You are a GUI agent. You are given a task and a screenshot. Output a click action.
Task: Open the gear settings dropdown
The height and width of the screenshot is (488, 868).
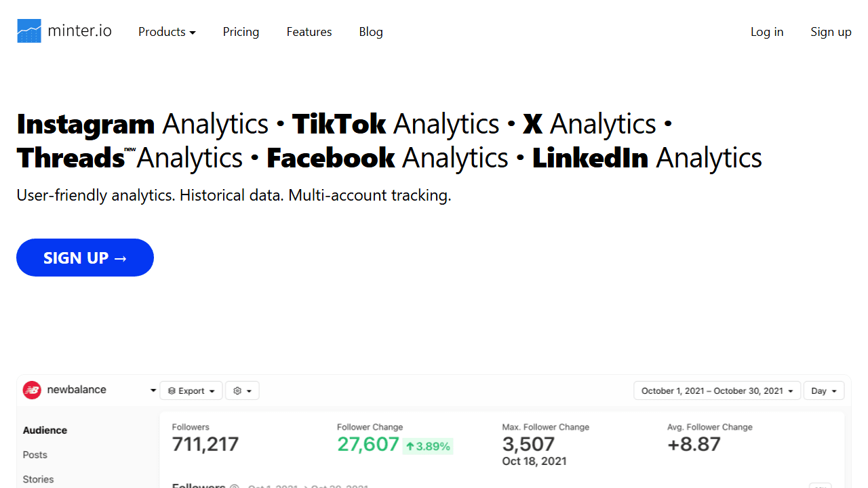[x=242, y=390]
